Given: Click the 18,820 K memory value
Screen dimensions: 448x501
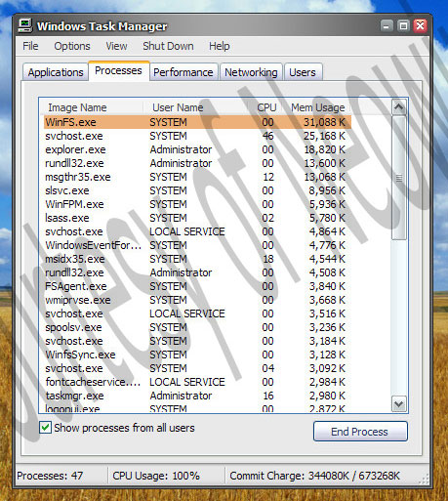Looking at the screenshot, I should (324, 149).
